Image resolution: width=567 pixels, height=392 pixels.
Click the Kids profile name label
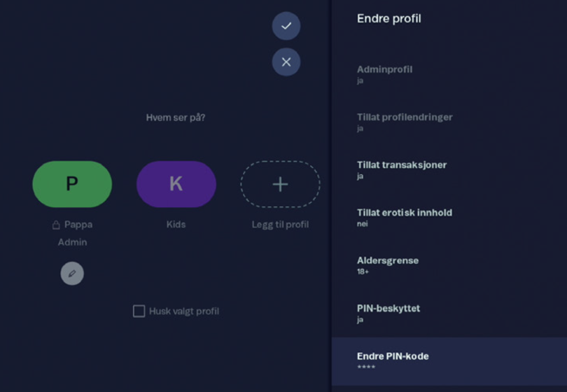coord(176,224)
